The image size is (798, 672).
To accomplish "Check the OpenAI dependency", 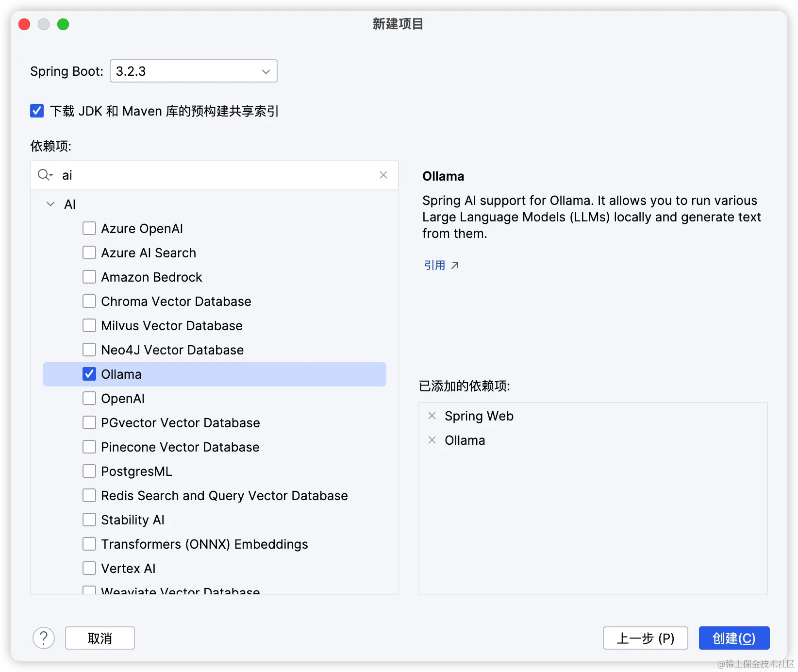I will point(89,399).
